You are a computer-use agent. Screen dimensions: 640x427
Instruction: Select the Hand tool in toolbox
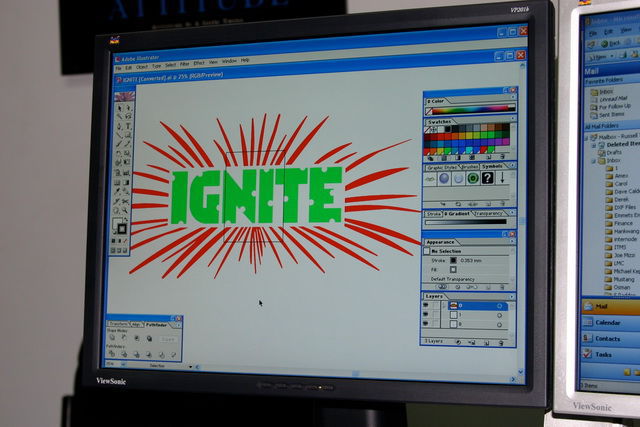(x=117, y=210)
